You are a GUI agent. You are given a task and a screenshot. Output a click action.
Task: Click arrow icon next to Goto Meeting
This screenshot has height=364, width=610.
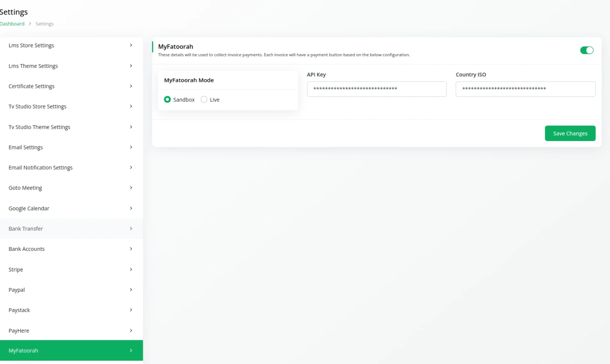click(131, 187)
